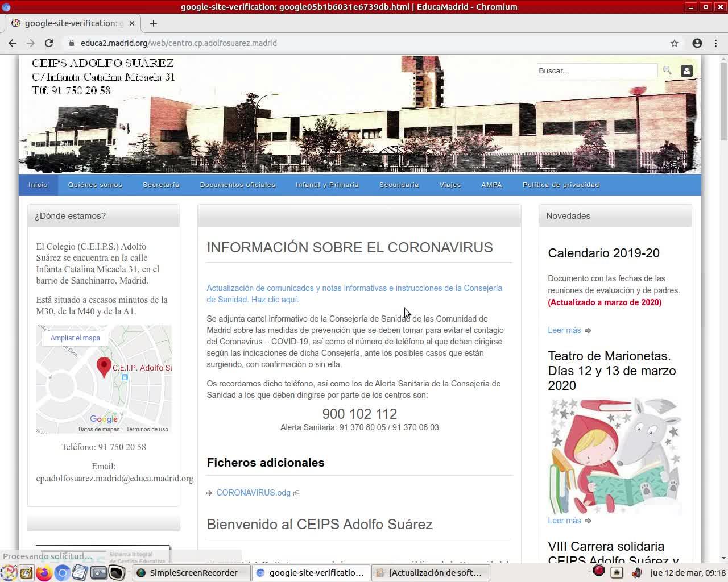Click the Teatro de Marionetas heading
This screenshot has width=728, height=582.
(x=612, y=371)
